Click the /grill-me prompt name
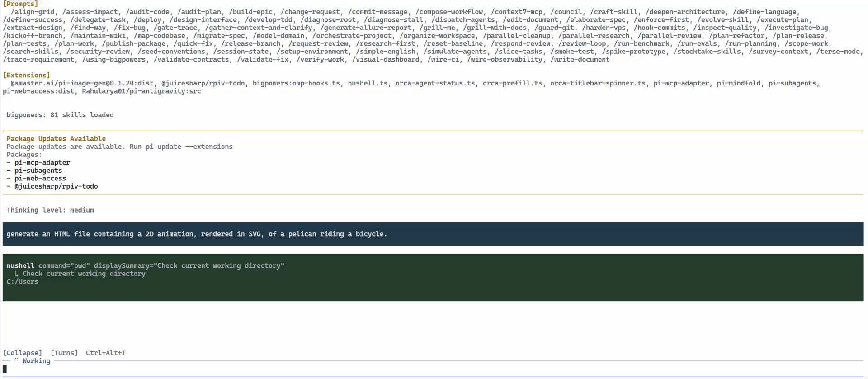Screen dimensions: 868x379 [x=437, y=28]
